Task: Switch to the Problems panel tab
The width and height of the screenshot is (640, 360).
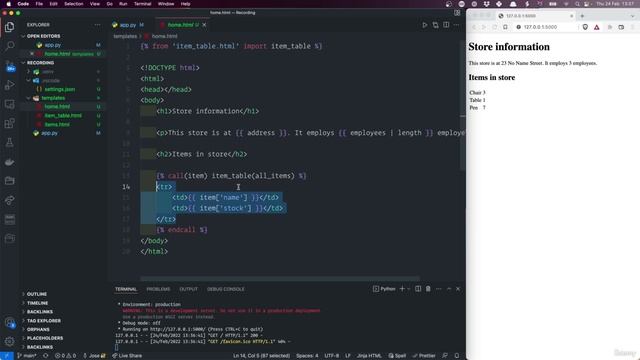Action: (158, 289)
